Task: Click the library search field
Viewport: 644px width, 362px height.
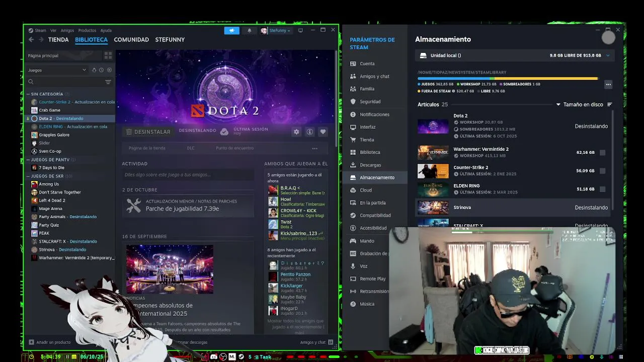Action: click(65, 82)
